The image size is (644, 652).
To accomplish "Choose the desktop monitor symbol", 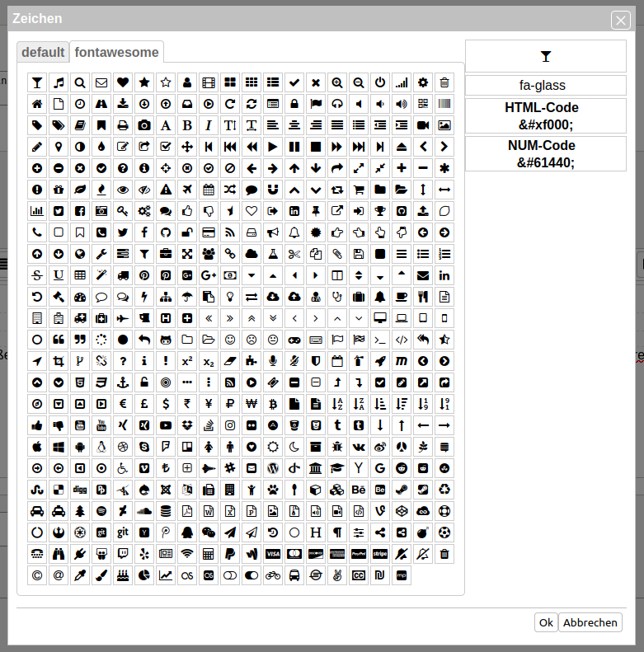I will pos(380,318).
